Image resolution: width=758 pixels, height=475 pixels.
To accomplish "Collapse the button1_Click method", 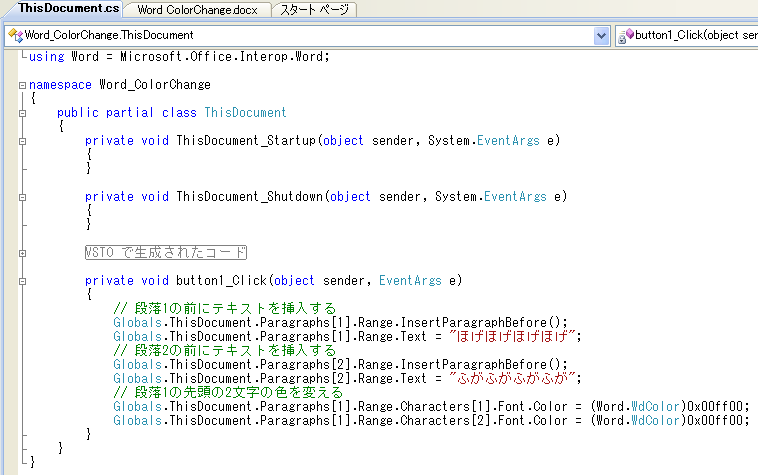I will (22, 281).
